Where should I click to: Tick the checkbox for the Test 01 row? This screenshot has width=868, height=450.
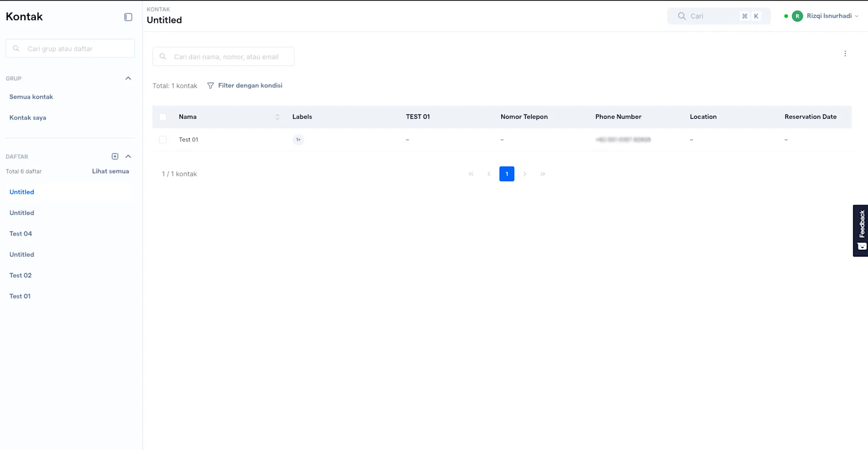click(x=163, y=140)
